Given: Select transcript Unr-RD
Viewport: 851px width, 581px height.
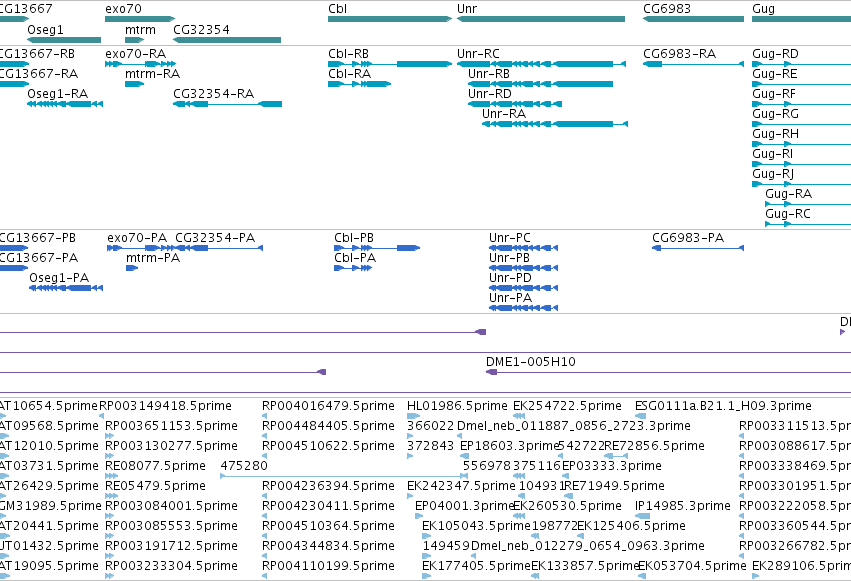Looking at the screenshot, I should pos(515,104).
